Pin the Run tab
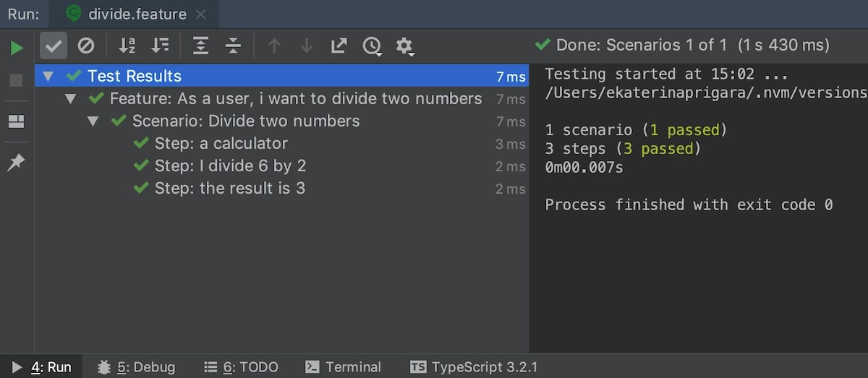Screen dimensions: 868x378 pyautogui.click(x=16, y=163)
